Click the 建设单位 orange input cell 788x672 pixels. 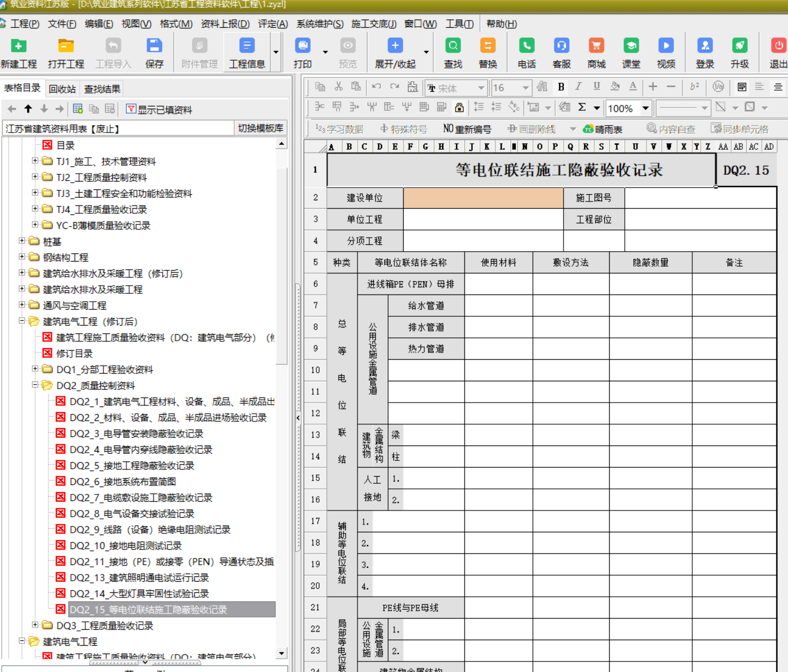pos(483,198)
